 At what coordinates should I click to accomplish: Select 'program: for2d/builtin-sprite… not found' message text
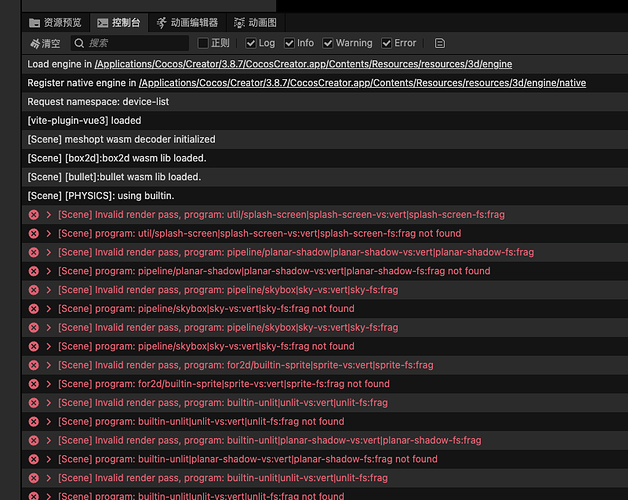pos(223,384)
